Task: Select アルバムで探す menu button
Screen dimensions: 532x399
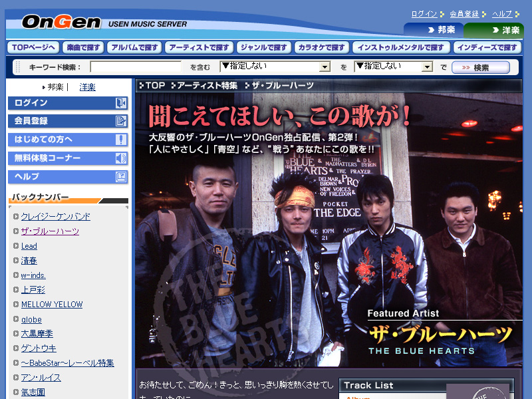Action: pos(134,47)
